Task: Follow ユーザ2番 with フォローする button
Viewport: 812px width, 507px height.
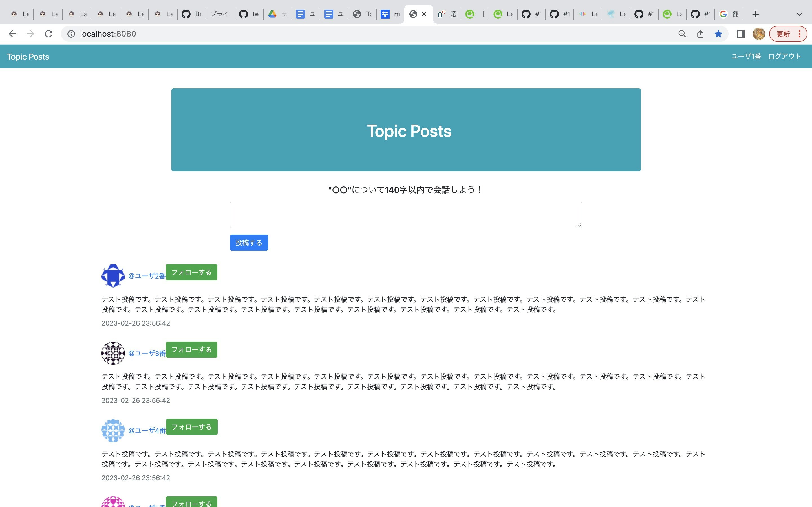Action: pos(191,272)
